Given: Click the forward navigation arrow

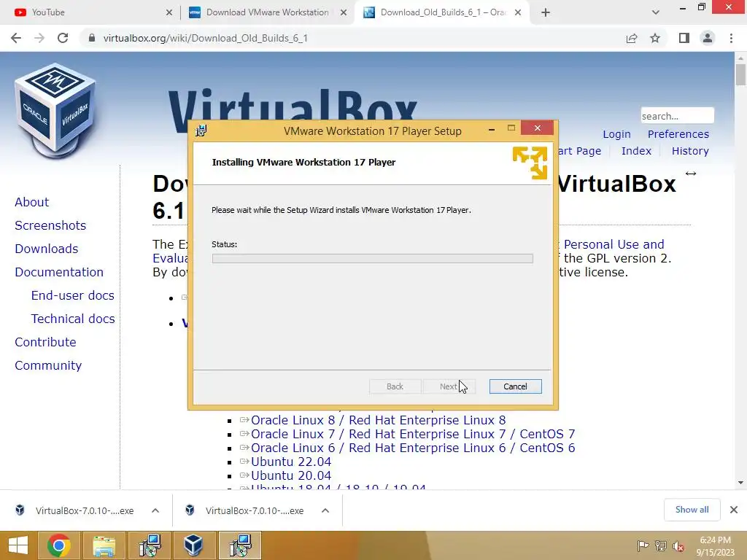Looking at the screenshot, I should click(39, 38).
